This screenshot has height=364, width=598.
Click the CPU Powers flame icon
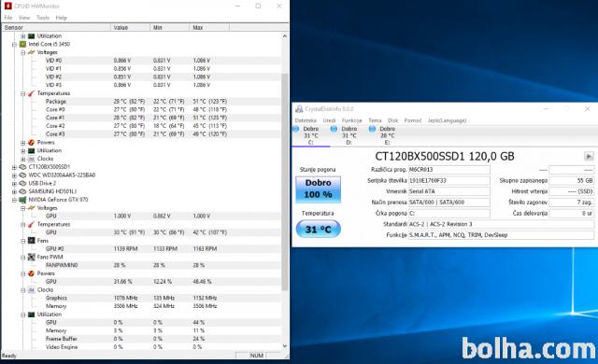[x=31, y=143]
